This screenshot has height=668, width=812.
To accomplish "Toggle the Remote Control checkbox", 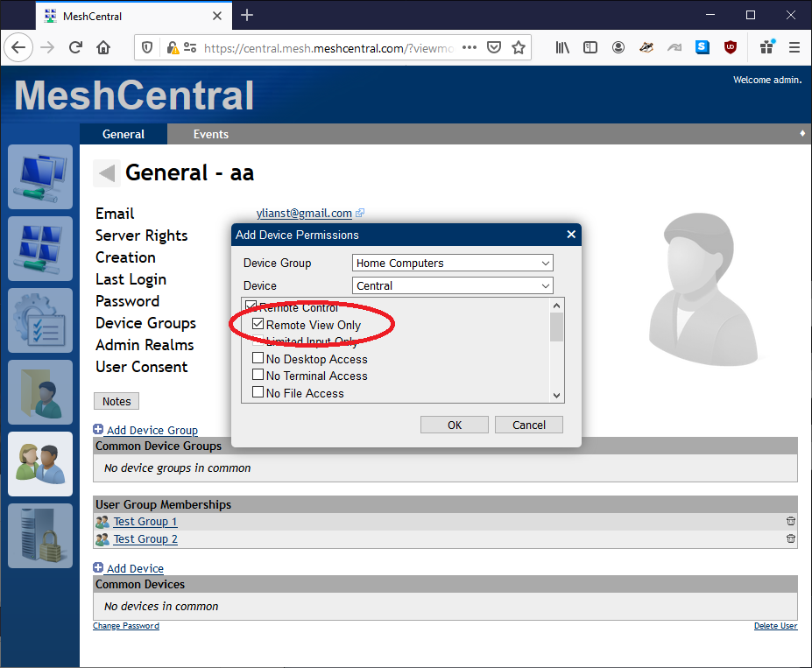I will tap(251, 305).
